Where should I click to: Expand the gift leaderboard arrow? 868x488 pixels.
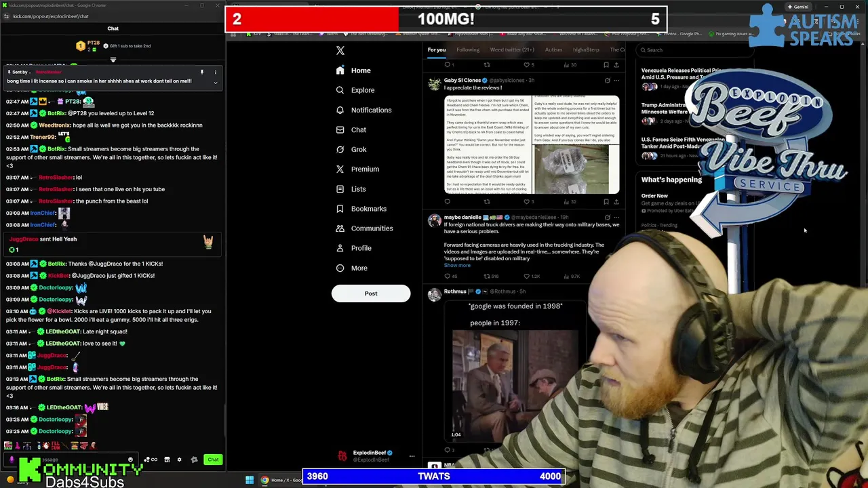coord(113,60)
